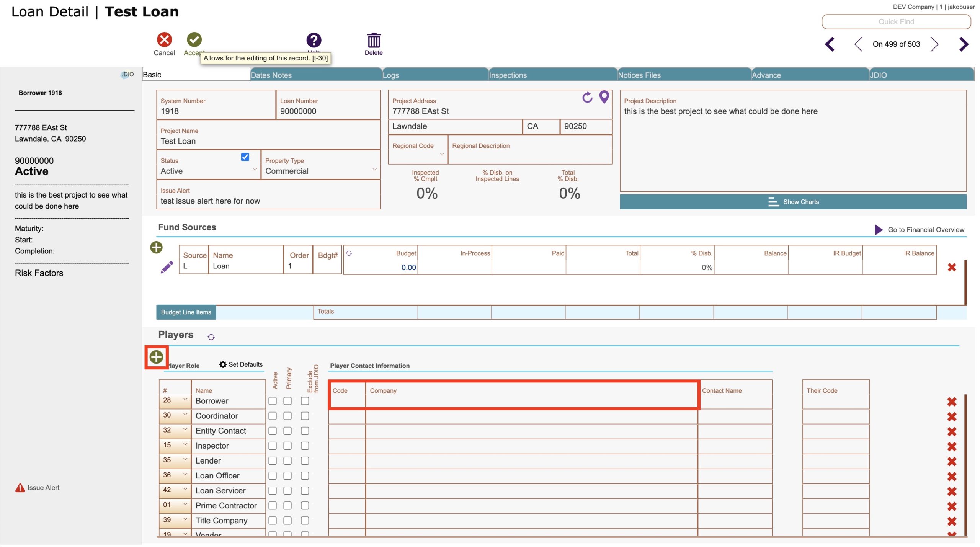Check the Primary box for Inspector
Viewport: 980px width, 547px height.
click(x=287, y=446)
